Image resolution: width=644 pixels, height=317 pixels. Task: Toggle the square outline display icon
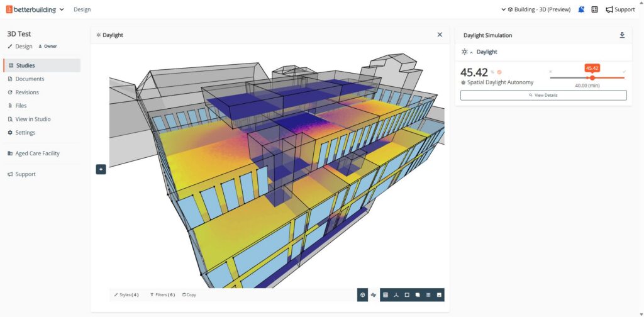tap(407, 295)
